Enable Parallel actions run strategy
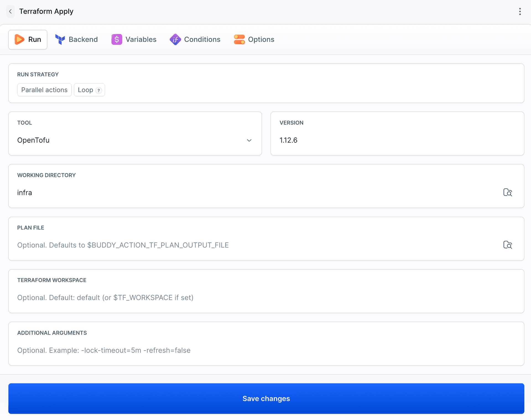Viewport: 531px width, 420px height. point(44,90)
